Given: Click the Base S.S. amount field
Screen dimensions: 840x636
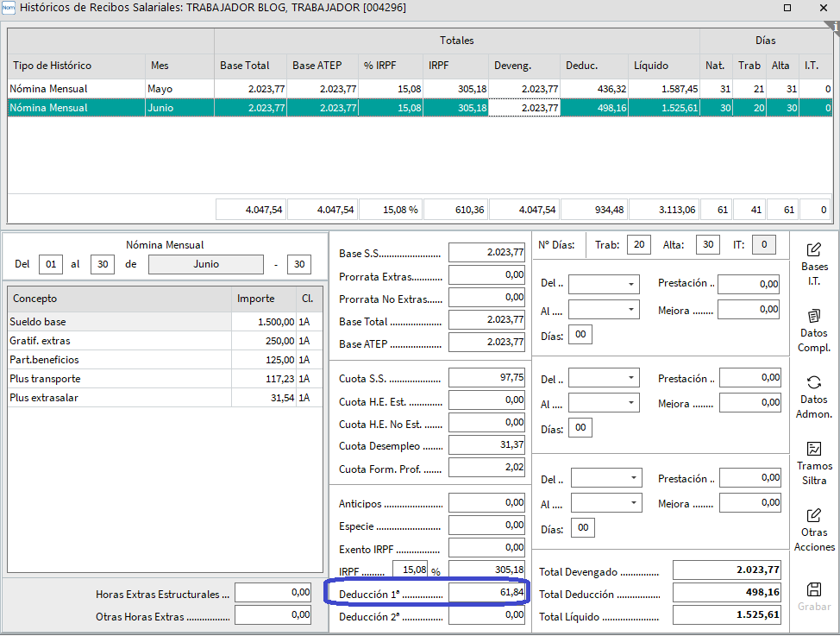Looking at the screenshot, I should tap(487, 252).
